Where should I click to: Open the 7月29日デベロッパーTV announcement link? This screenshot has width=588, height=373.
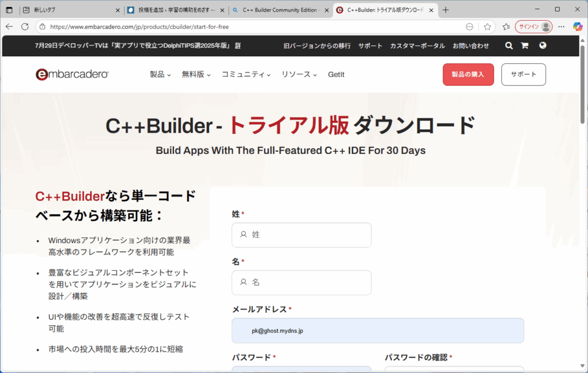[138, 46]
